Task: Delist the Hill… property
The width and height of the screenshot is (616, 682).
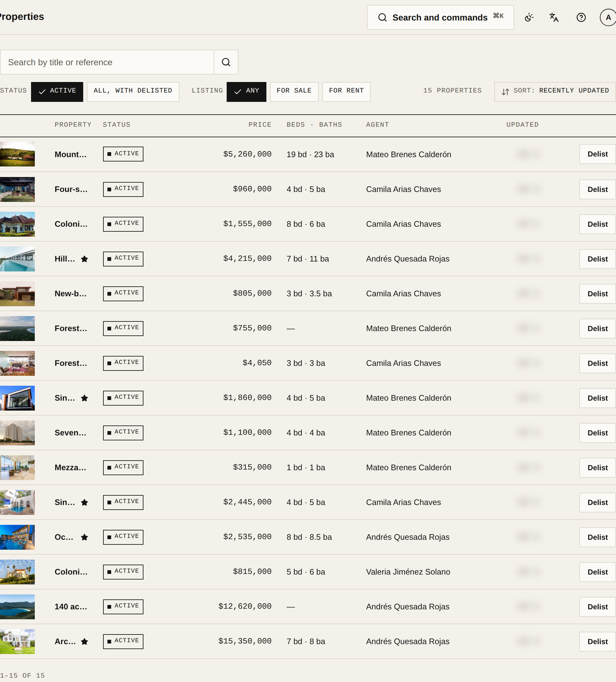Action: coord(597,259)
